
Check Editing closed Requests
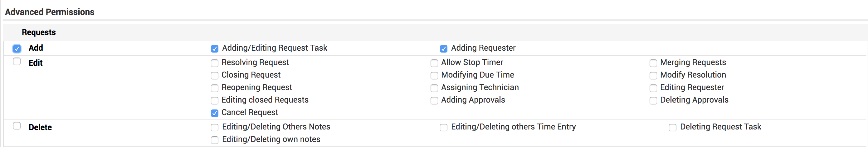[215, 101]
